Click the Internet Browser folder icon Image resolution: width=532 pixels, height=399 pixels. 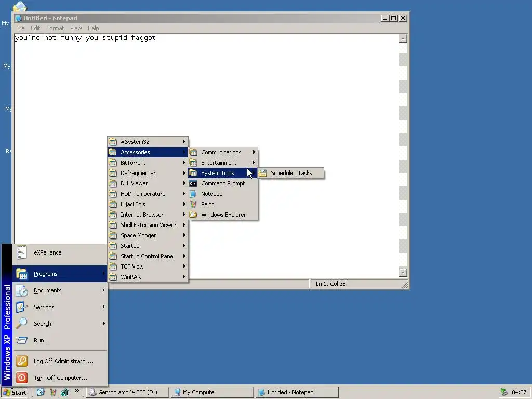(x=113, y=215)
